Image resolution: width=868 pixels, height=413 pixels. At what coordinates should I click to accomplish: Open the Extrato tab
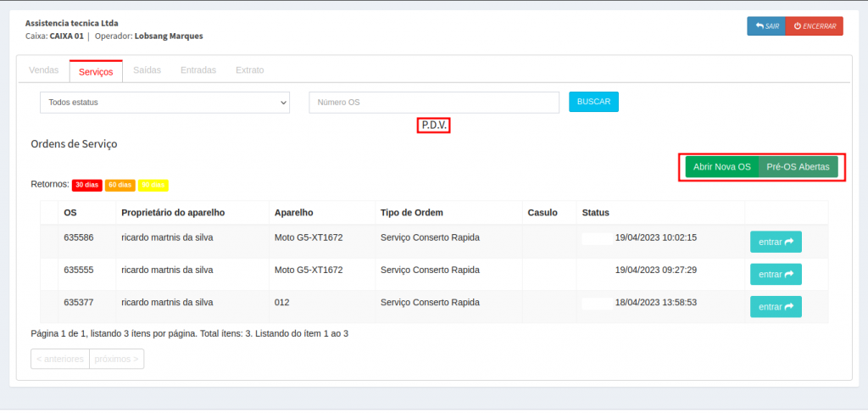[249, 70]
